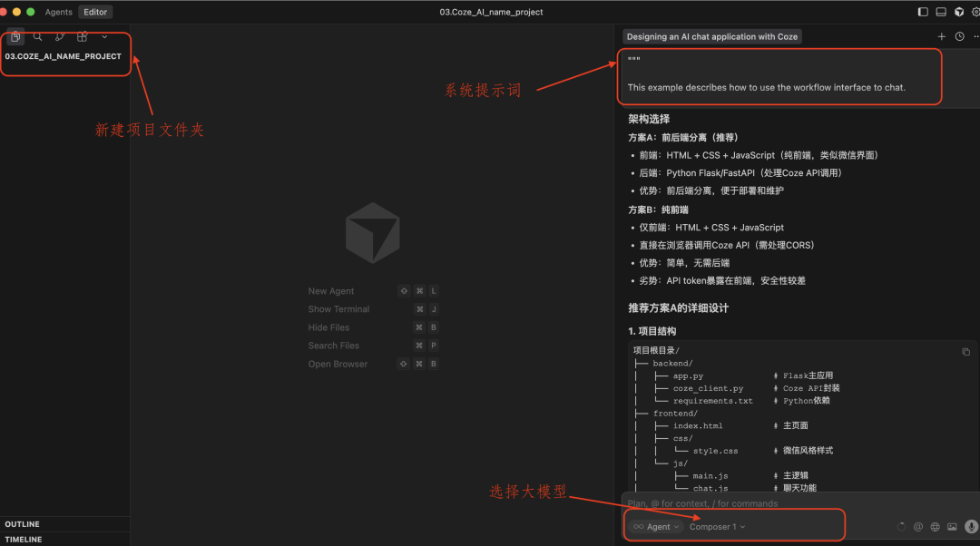Open the Agent mode dropdown
The image size is (980, 546).
pyautogui.click(x=656, y=527)
